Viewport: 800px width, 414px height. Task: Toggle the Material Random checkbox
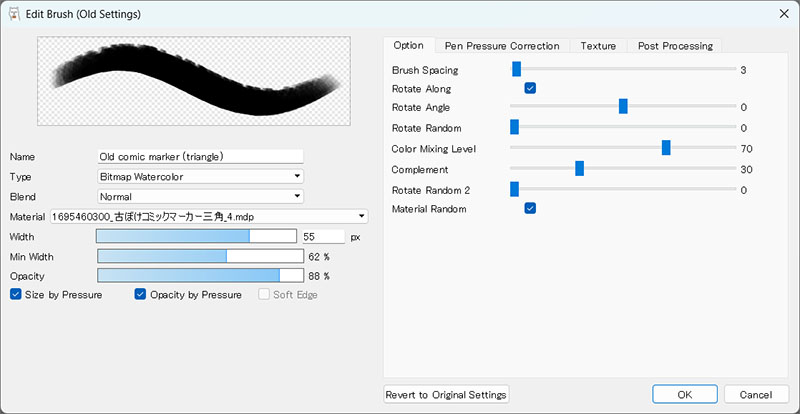click(x=530, y=208)
